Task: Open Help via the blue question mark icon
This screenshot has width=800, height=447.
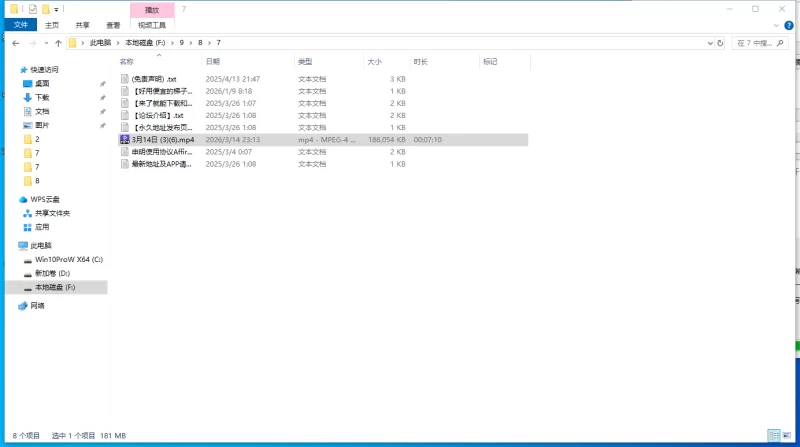Action: 789,26
